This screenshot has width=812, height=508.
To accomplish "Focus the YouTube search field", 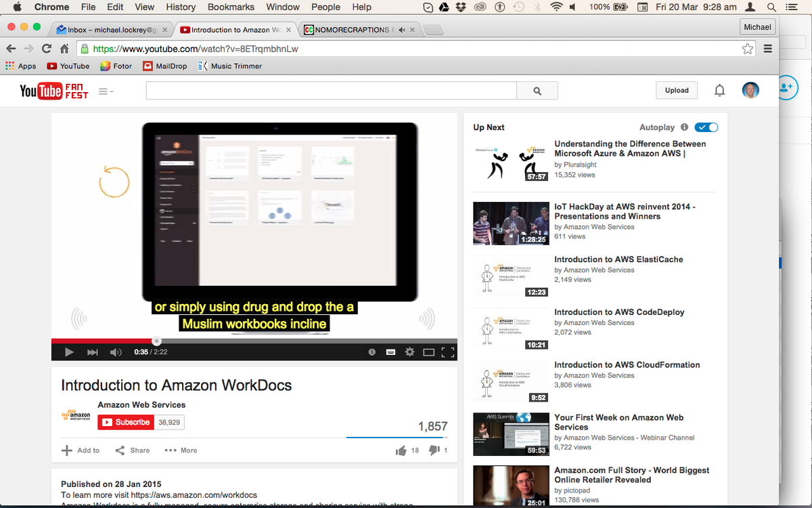I will 332,91.
